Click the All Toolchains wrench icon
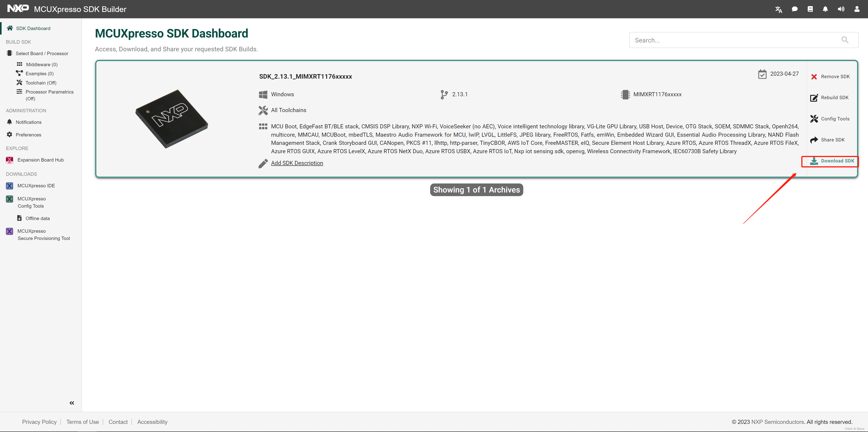Viewport: 868px width, 432px height. 263,110
